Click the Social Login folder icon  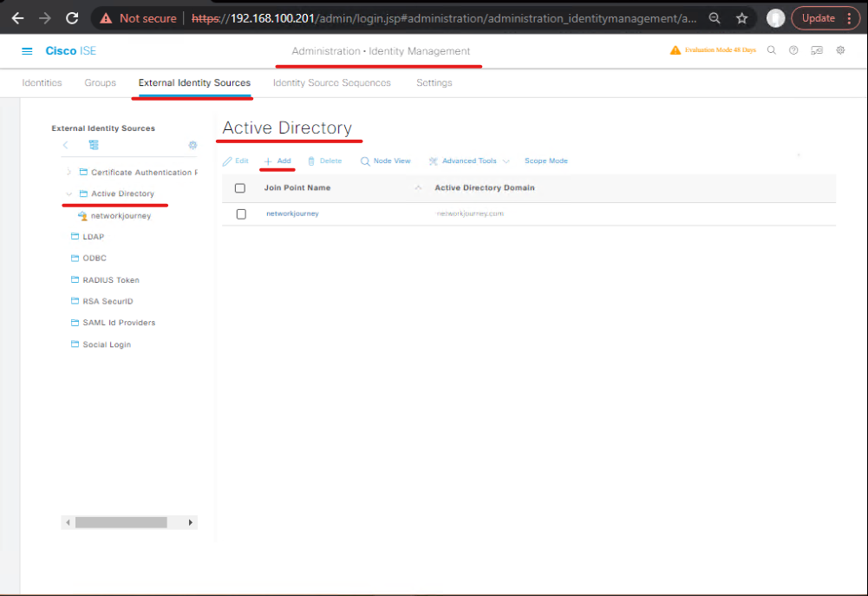pyautogui.click(x=75, y=344)
